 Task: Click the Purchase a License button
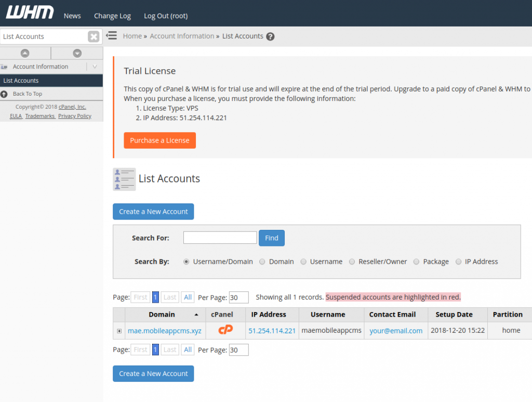(x=159, y=140)
